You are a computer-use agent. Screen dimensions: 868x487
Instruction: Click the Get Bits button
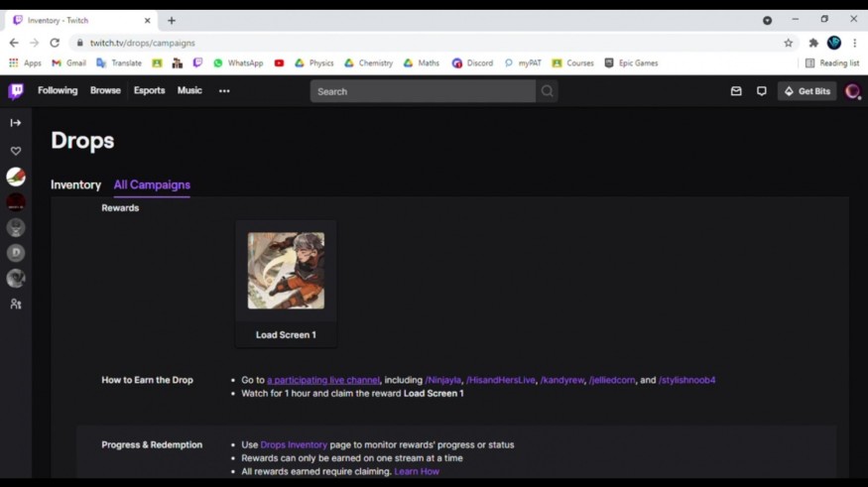(807, 91)
